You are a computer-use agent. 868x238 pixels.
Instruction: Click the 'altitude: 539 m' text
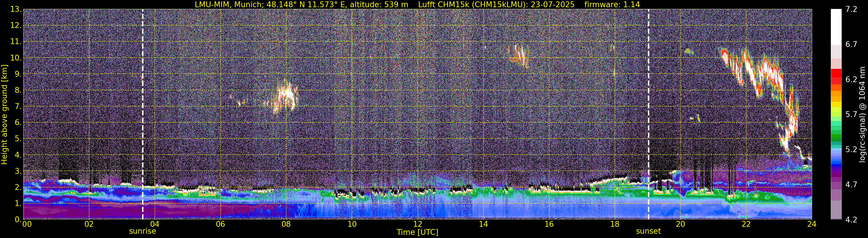379,4
